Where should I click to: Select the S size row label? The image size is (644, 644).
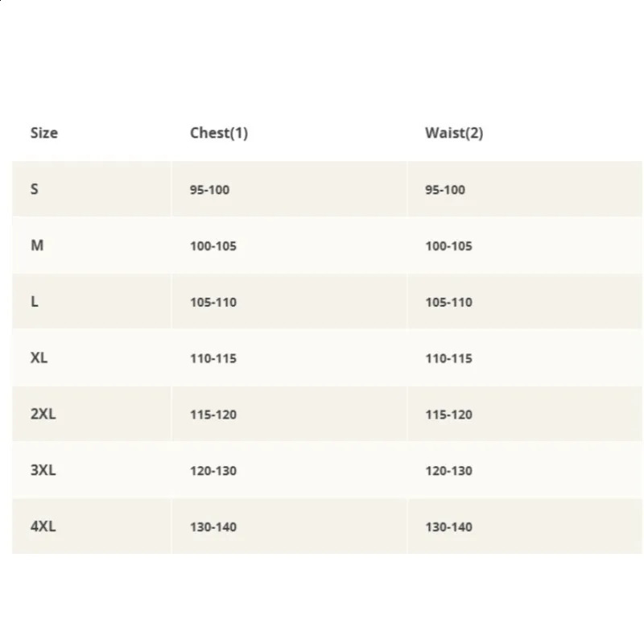coord(35,189)
